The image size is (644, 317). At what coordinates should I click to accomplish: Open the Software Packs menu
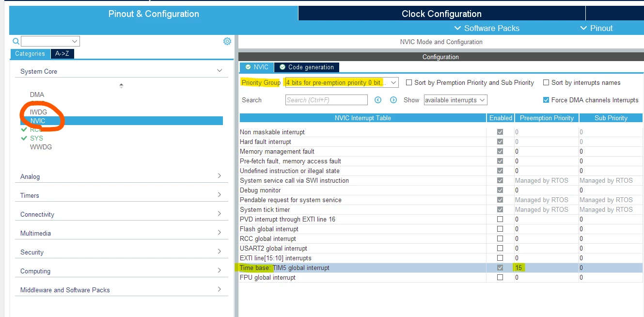[x=487, y=28]
